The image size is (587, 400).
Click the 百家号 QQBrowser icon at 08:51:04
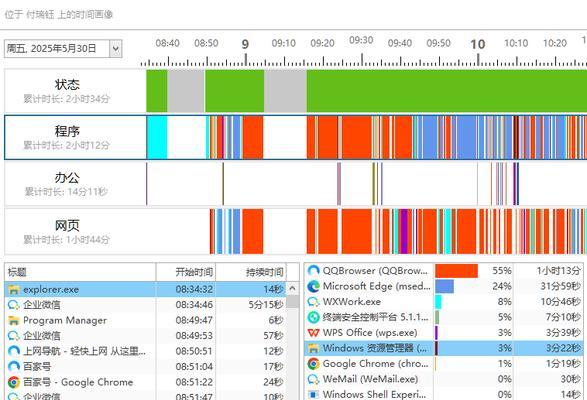14,367
